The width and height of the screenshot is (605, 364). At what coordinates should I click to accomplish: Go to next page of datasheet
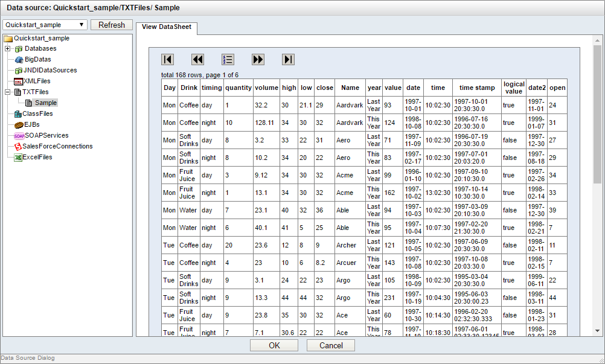(258, 59)
